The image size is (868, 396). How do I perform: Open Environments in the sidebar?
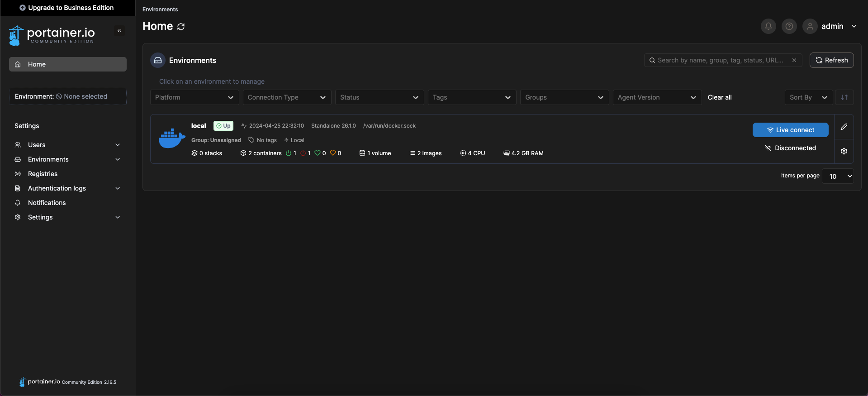click(x=68, y=159)
